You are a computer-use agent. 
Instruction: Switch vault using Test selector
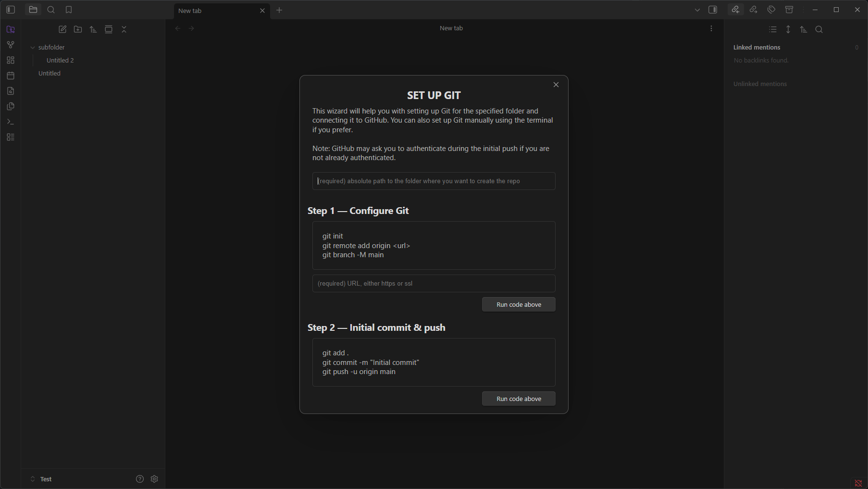[x=46, y=479]
